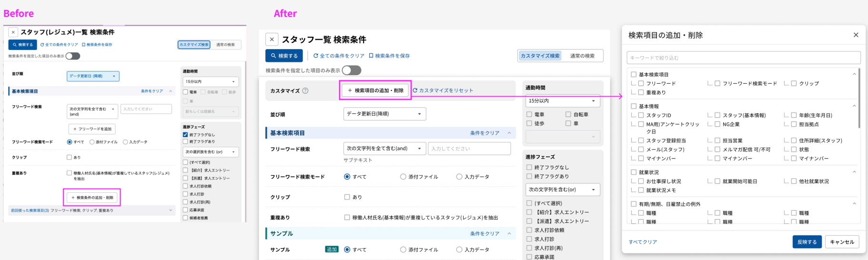868x260 pixels.
Task: Open the 通勤時間 15分以内 dropdown in After panel
Action: [x=563, y=101]
